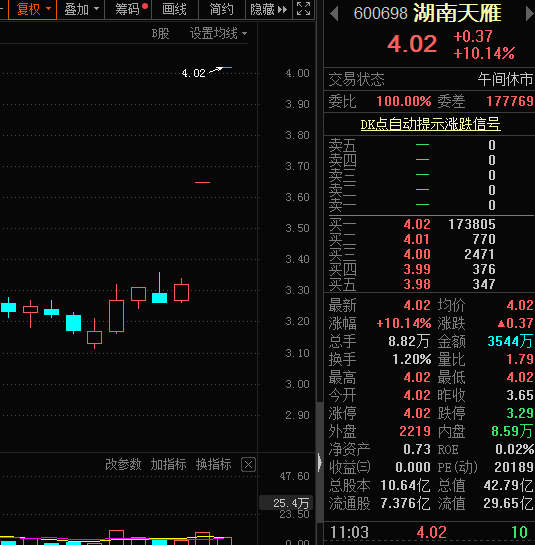Click 改参数 in indicator panel
The width and height of the screenshot is (535, 545).
pos(123,464)
